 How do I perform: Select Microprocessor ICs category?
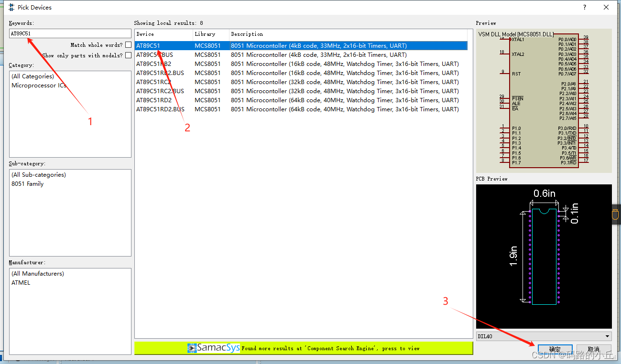(39, 86)
